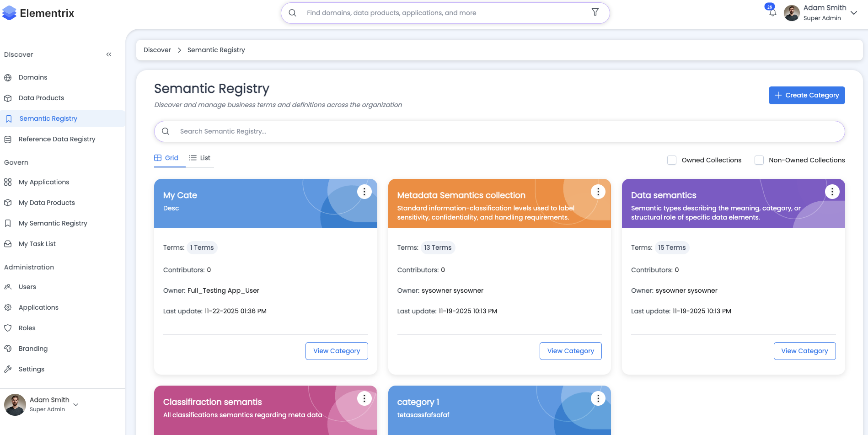Open Domains from the sidebar

click(x=33, y=77)
